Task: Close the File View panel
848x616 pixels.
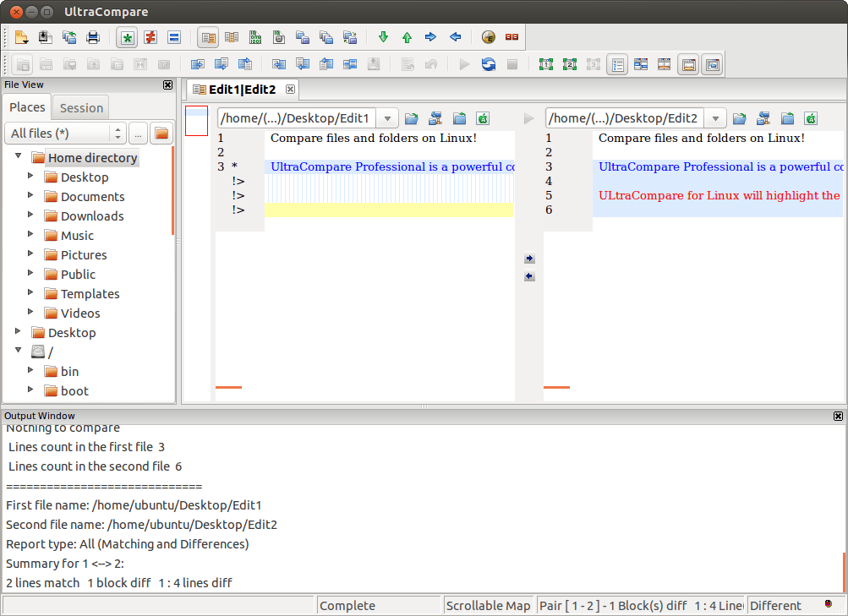Action: [x=167, y=84]
